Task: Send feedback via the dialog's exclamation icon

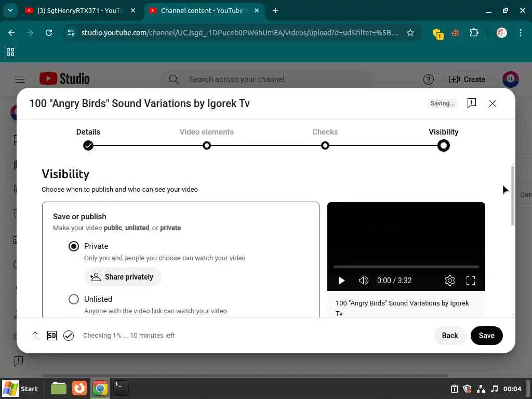Action: [x=472, y=103]
